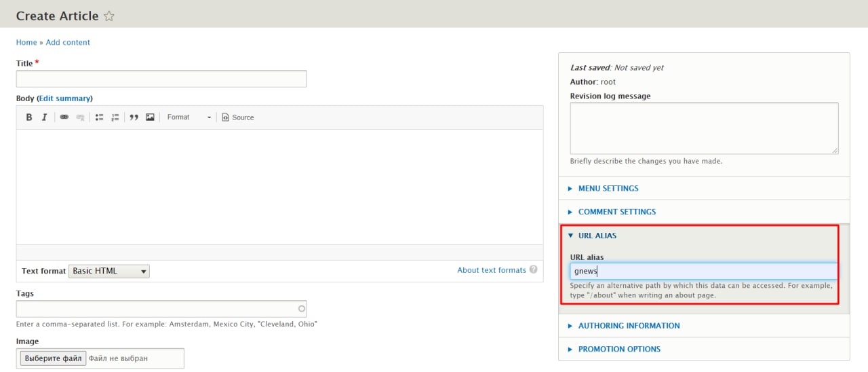
Task: Expand the Menu Settings section
Action: [x=608, y=189]
